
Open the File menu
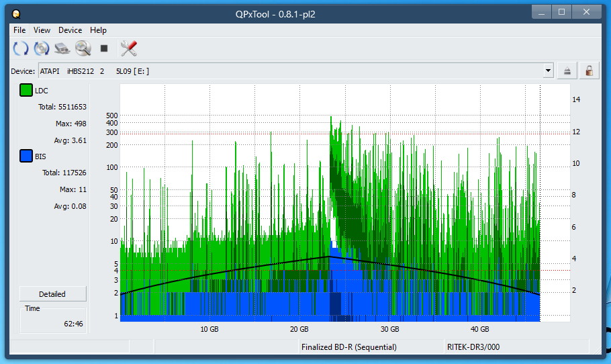(19, 30)
